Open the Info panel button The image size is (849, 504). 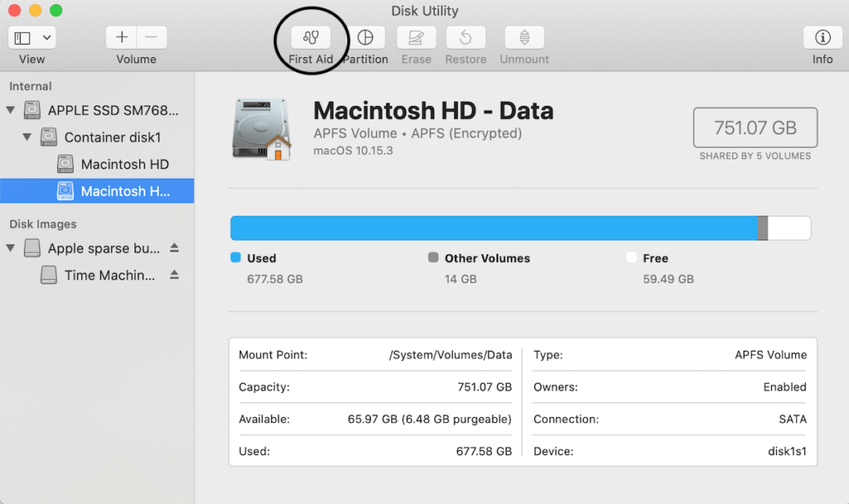[822, 38]
